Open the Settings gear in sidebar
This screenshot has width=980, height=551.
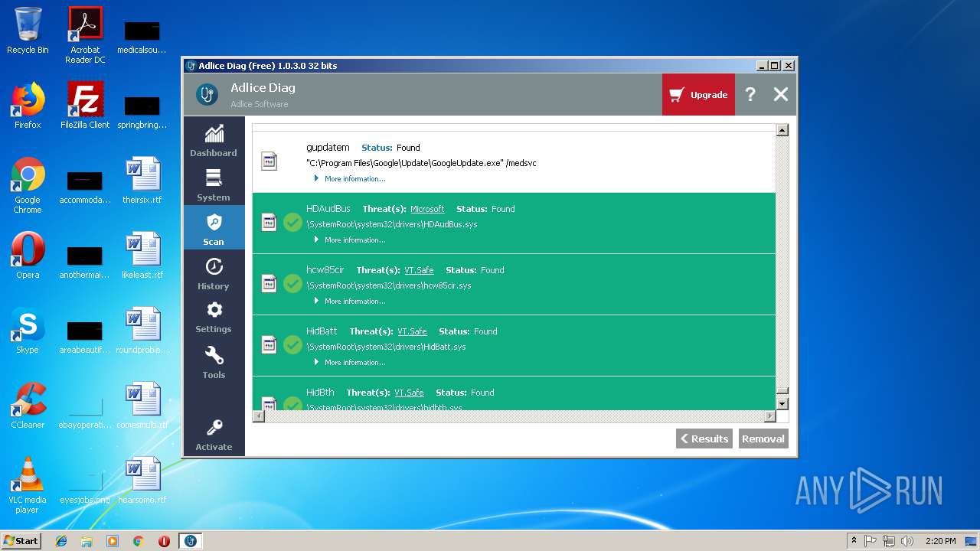pyautogui.click(x=214, y=317)
